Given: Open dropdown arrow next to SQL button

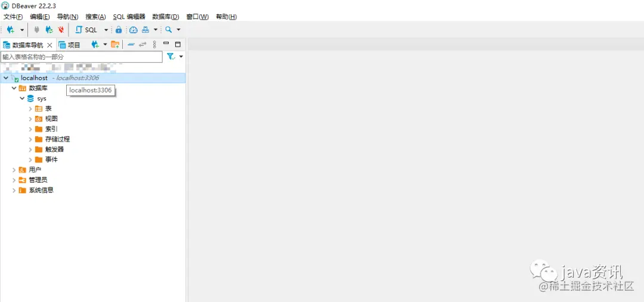Looking at the screenshot, I should click(106, 30).
